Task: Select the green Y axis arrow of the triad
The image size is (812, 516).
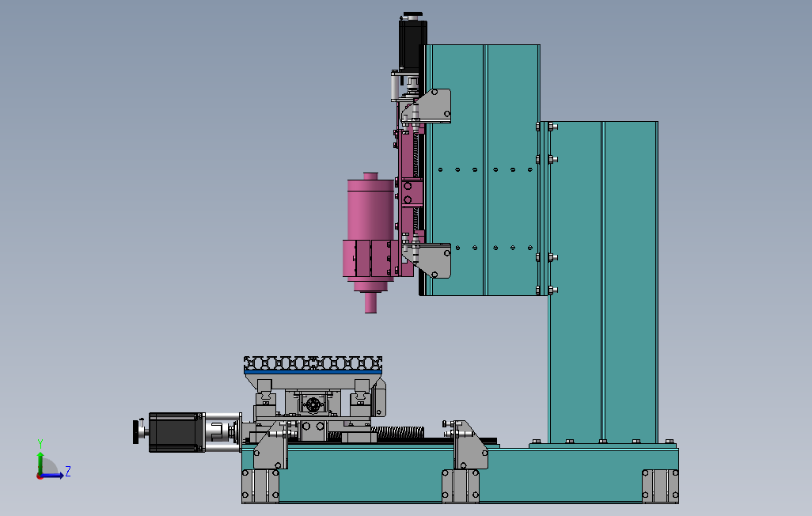Action: click(40, 463)
